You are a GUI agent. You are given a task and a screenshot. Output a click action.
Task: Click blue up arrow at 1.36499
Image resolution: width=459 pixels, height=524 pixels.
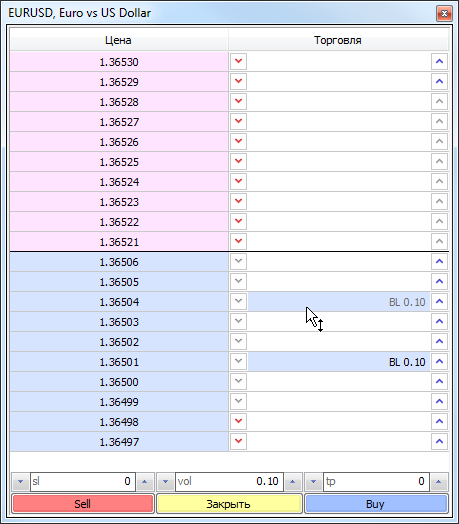tap(439, 401)
